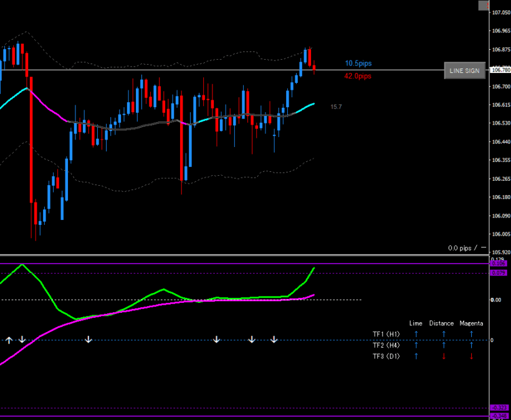511x420 pixels.
Task: Click the 106.090 price axis label
Action: tap(501, 216)
